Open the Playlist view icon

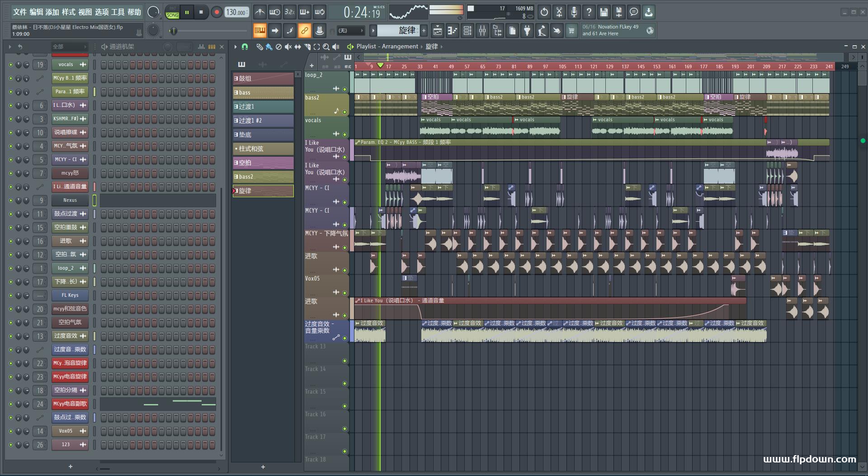click(438, 31)
